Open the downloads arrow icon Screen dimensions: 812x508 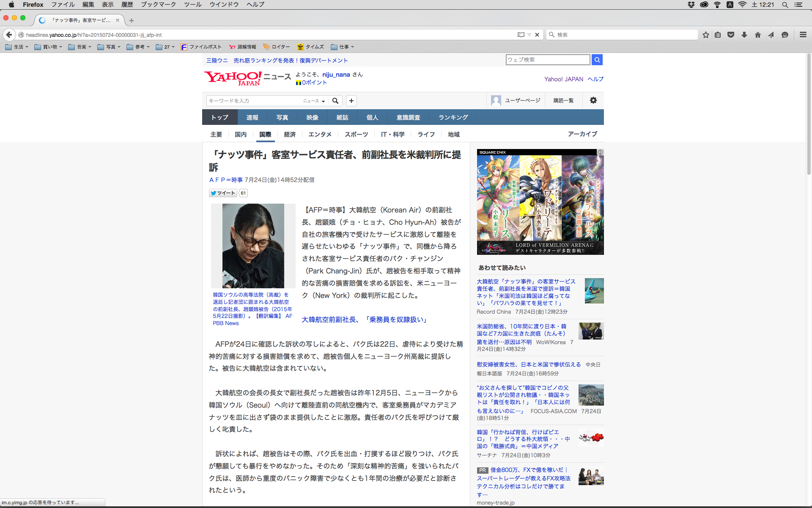tap(744, 35)
